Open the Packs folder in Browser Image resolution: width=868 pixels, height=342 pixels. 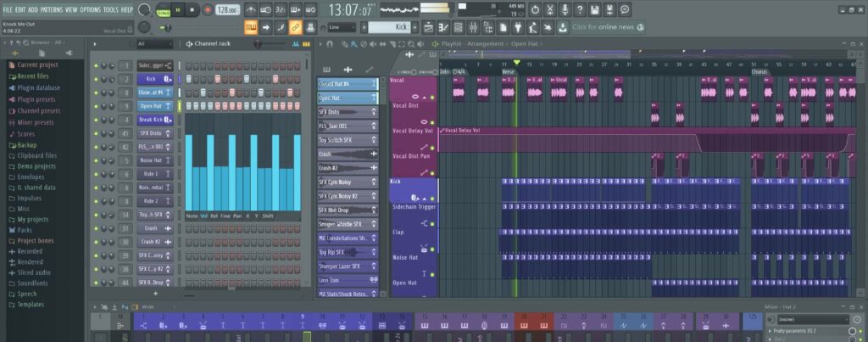(25, 230)
